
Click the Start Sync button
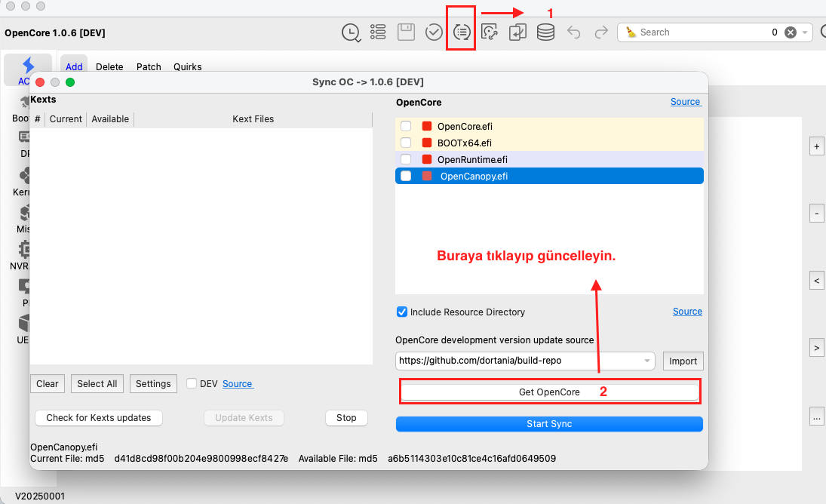[549, 424]
